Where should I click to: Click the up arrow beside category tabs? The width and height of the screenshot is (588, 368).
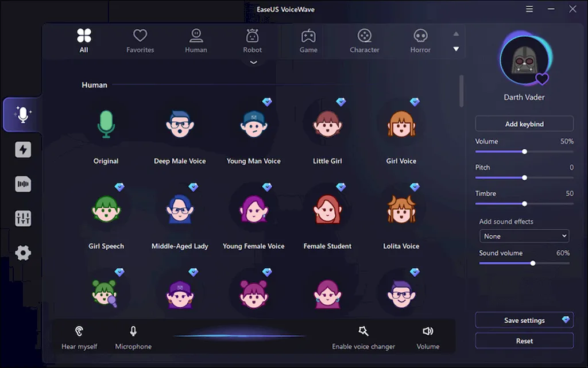coord(456,34)
